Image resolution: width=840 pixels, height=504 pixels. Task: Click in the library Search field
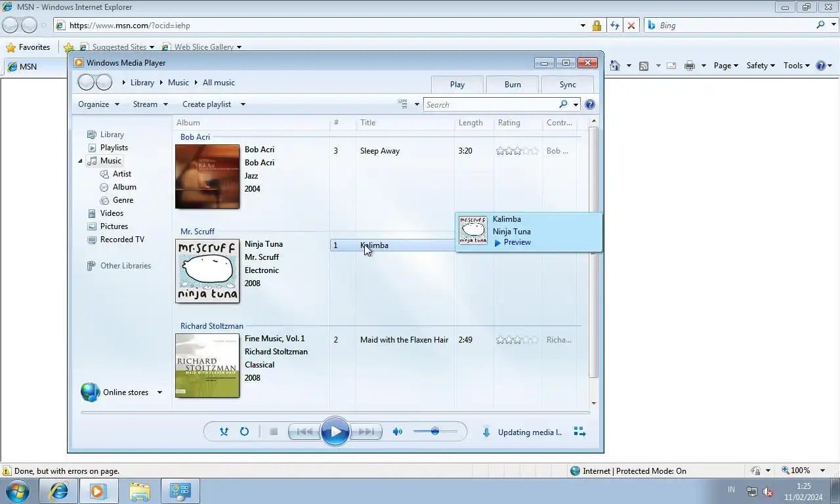[x=490, y=104]
